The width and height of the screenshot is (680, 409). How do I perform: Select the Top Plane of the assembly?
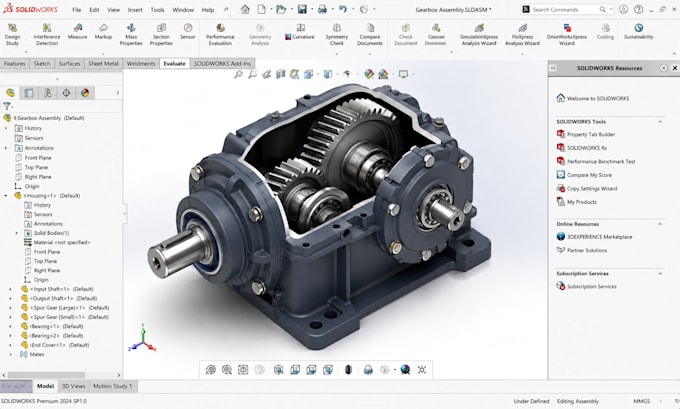coord(32,167)
